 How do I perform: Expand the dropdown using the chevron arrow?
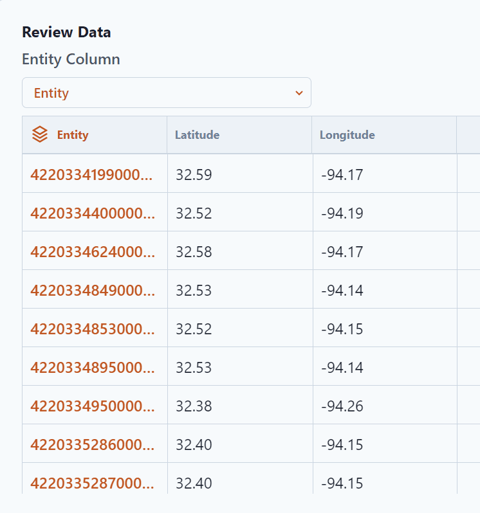coord(299,93)
